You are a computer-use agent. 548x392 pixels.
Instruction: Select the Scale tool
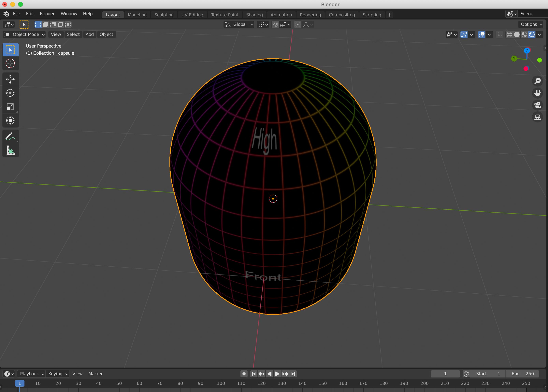pyautogui.click(x=10, y=107)
